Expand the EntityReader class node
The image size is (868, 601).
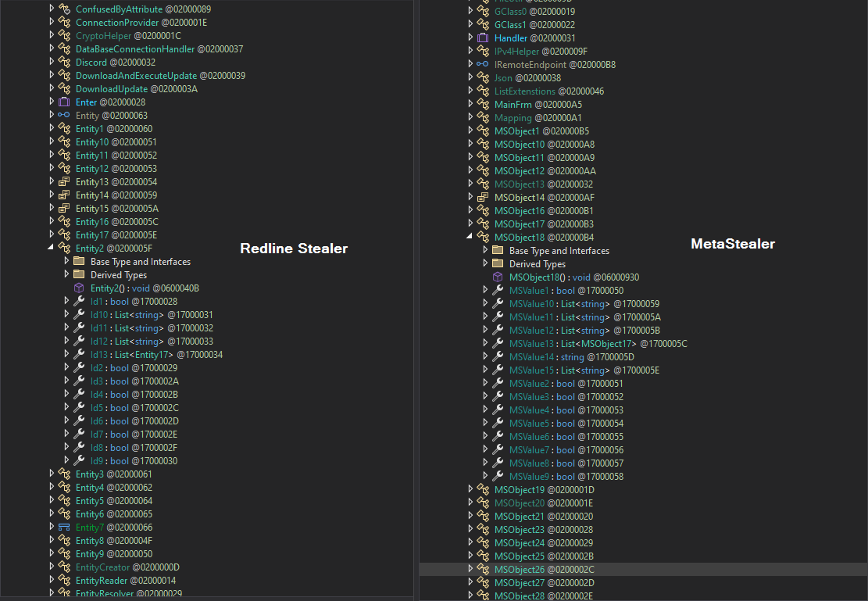(x=52, y=581)
